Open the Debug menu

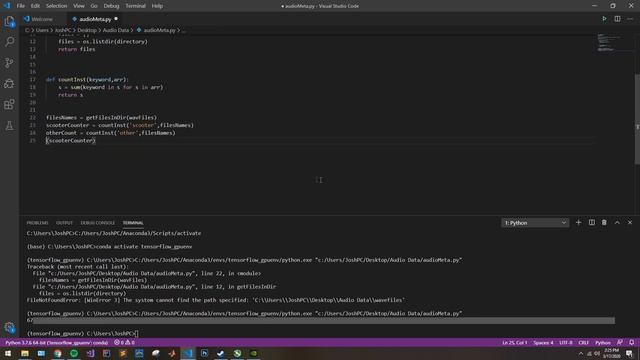point(111,6)
